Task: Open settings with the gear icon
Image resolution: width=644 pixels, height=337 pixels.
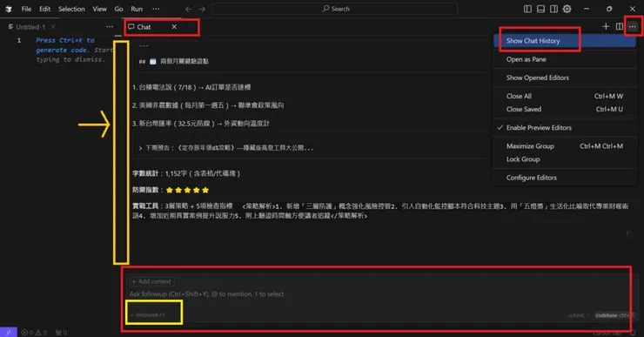Action: pos(567,9)
